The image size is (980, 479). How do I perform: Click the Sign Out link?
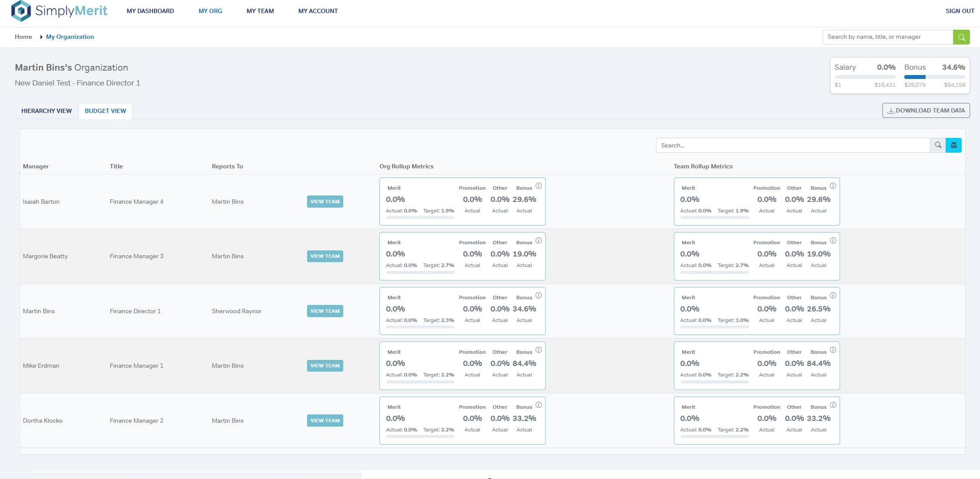960,11
